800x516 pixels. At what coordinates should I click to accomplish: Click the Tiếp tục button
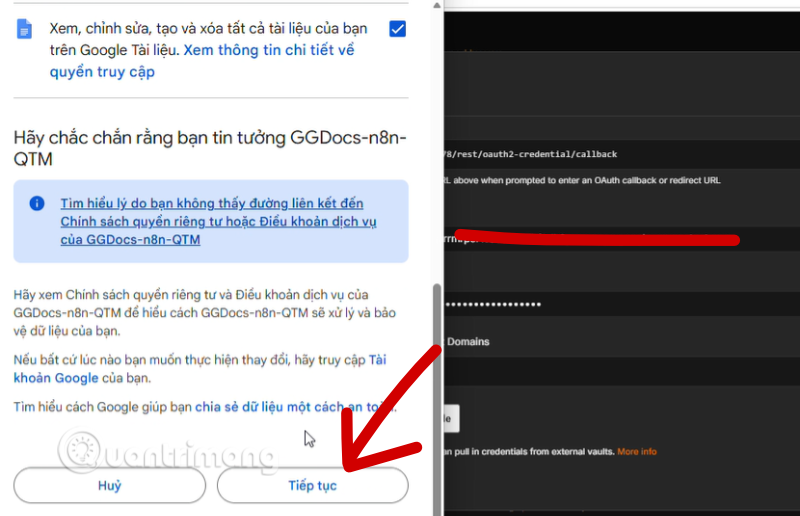point(313,485)
